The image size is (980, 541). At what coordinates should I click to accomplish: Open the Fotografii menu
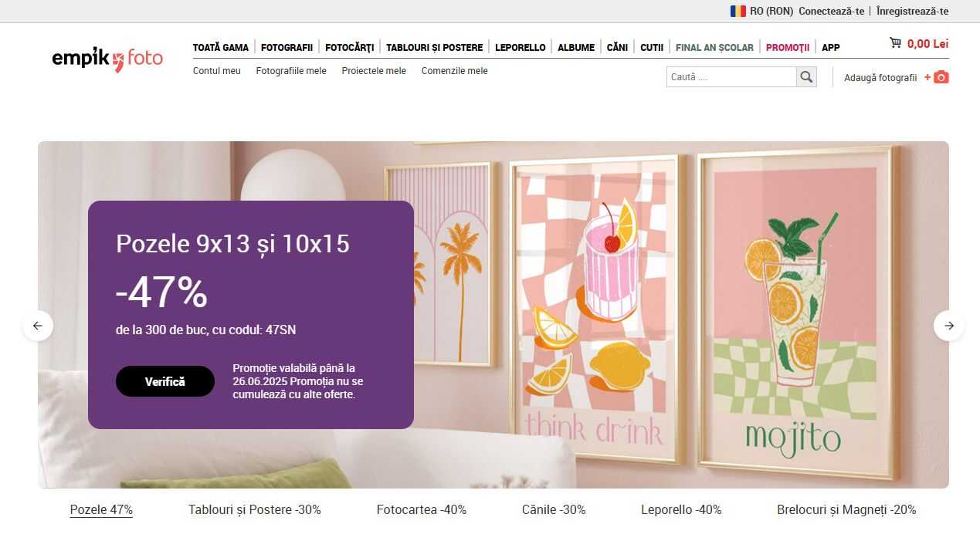point(287,47)
